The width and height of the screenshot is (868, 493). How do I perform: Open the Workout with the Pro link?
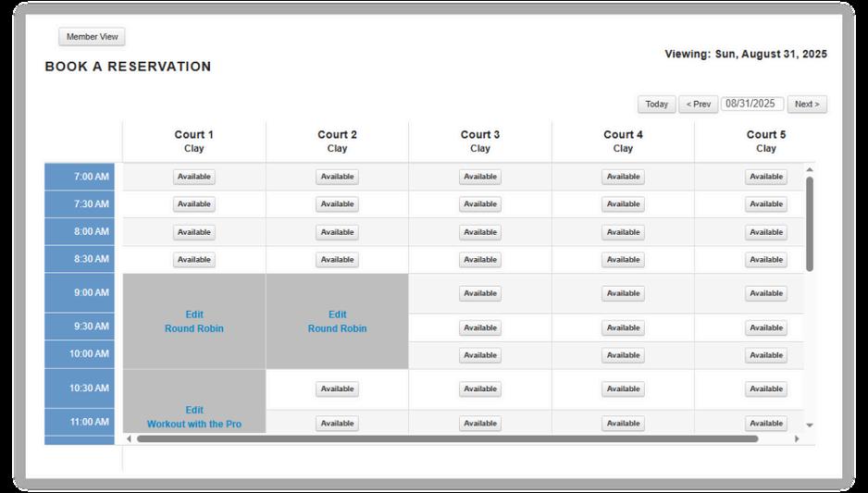[194, 424]
